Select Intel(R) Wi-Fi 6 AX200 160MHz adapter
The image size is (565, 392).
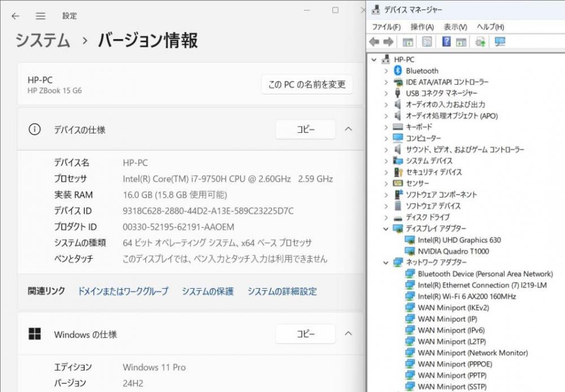point(467,296)
